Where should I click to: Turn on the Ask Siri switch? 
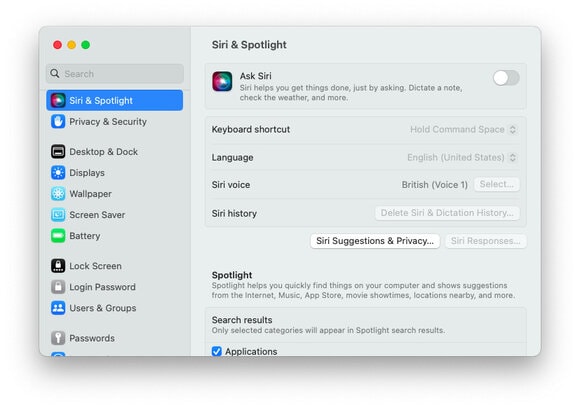[x=506, y=78]
